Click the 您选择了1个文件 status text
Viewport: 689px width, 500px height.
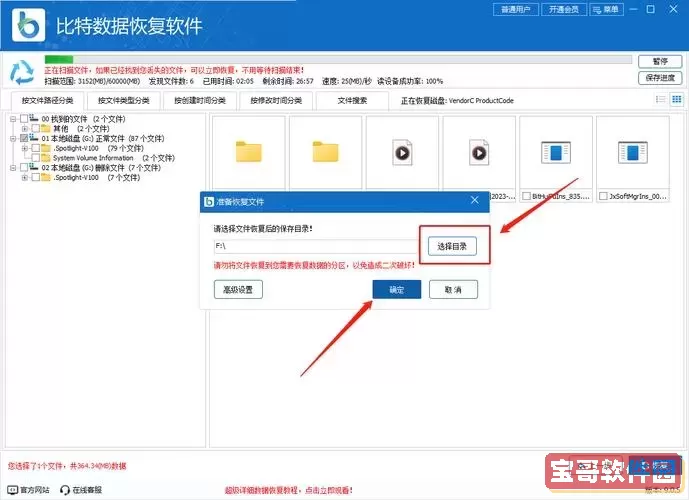67,466
